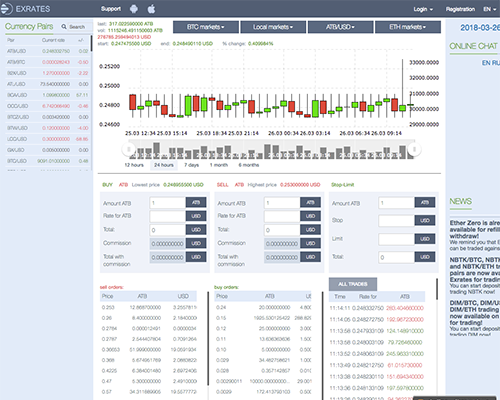Screen dimensions: 500x400
Task: Click the Stop-Limit heading
Action: tap(342, 185)
